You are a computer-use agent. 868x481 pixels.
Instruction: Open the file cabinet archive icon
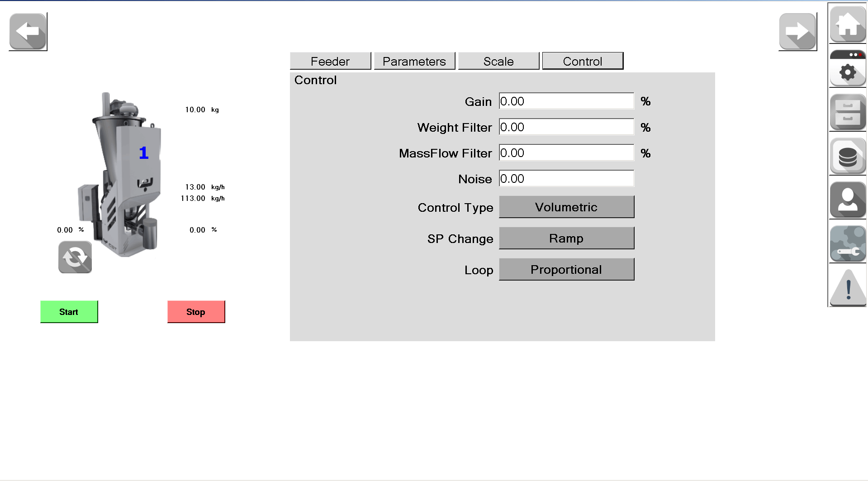click(848, 112)
